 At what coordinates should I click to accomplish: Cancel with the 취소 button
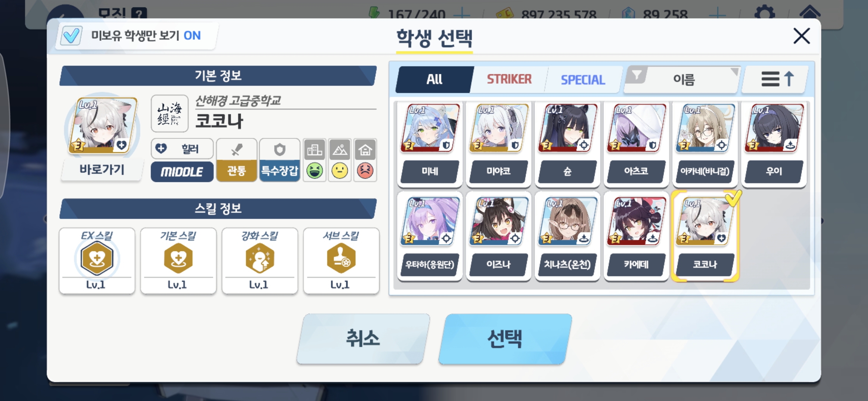(x=363, y=339)
